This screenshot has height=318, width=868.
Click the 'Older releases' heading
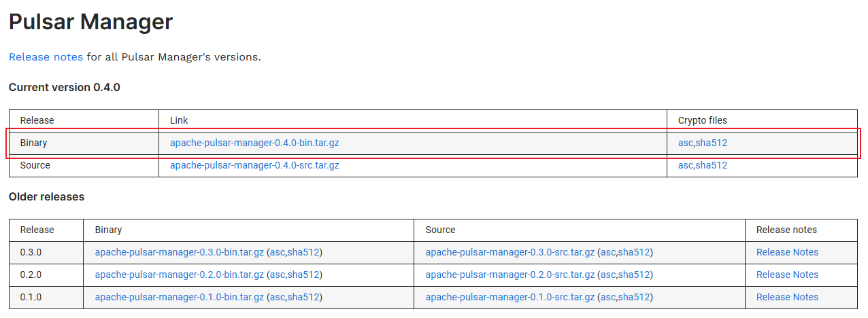(x=47, y=196)
